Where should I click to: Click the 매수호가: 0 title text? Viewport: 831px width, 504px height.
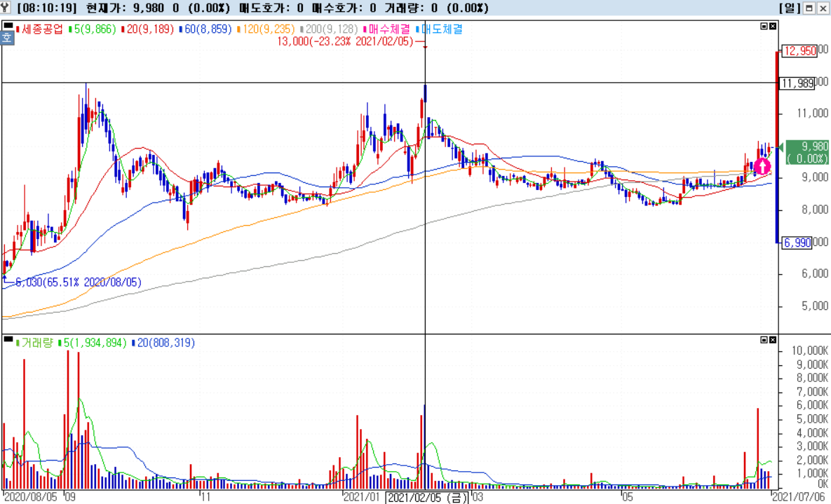click(344, 8)
